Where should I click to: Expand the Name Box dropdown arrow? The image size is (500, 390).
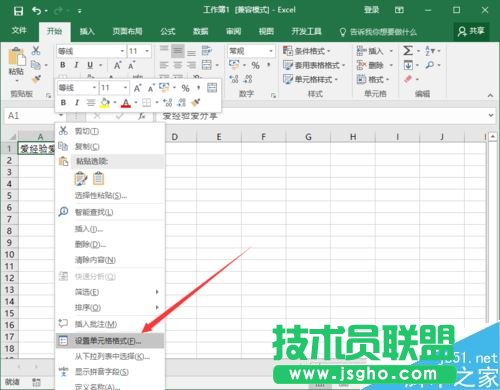coord(61,116)
